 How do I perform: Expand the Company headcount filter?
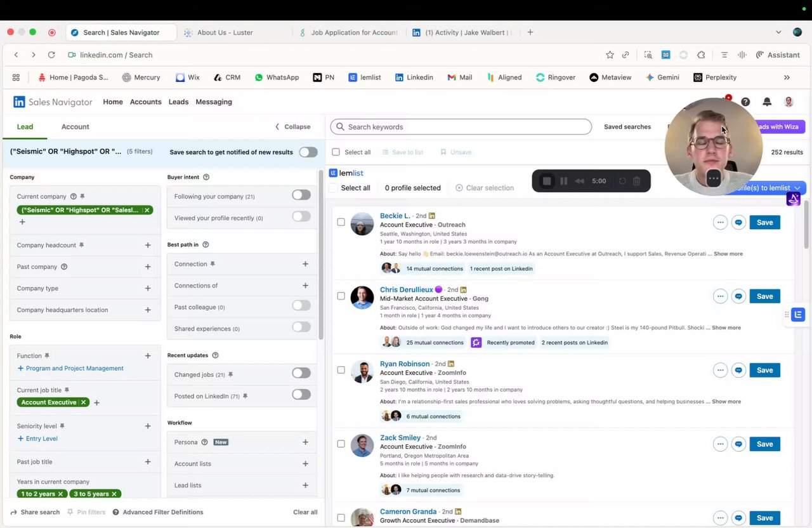click(x=148, y=245)
